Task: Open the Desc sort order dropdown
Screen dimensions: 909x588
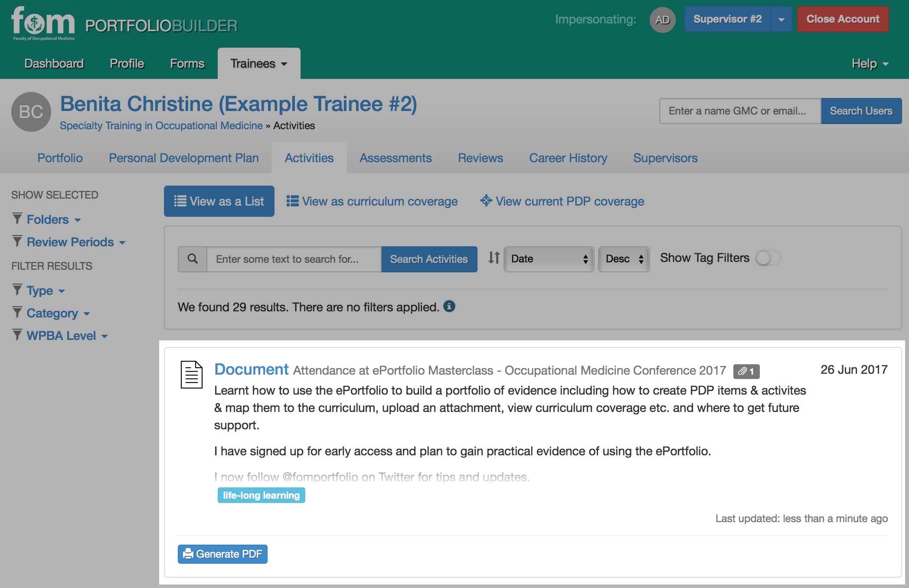Action: (x=624, y=259)
